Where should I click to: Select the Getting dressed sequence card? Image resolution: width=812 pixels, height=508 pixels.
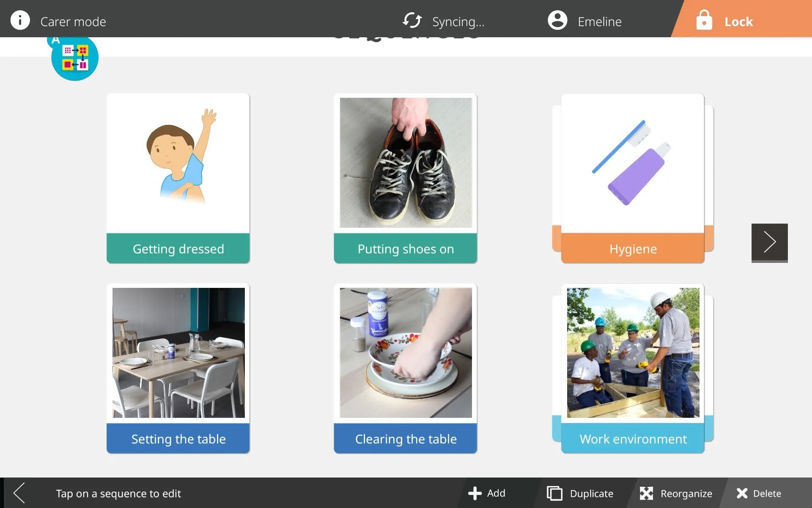[x=178, y=178]
